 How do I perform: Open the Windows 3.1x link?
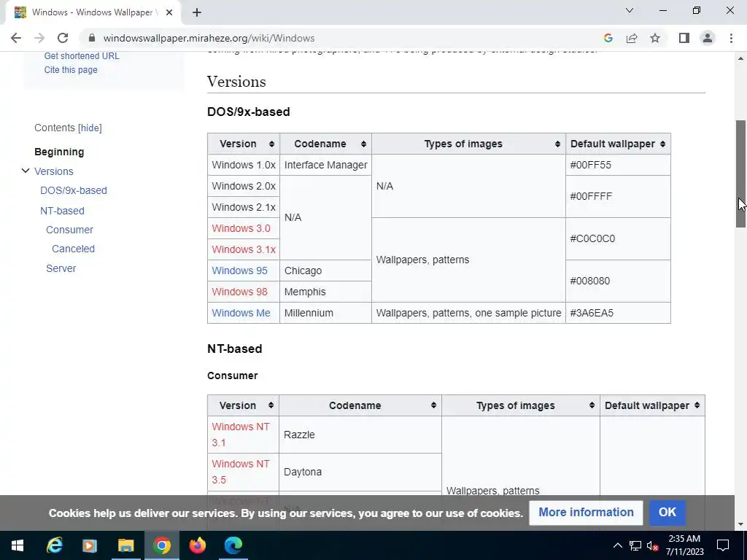tap(244, 249)
